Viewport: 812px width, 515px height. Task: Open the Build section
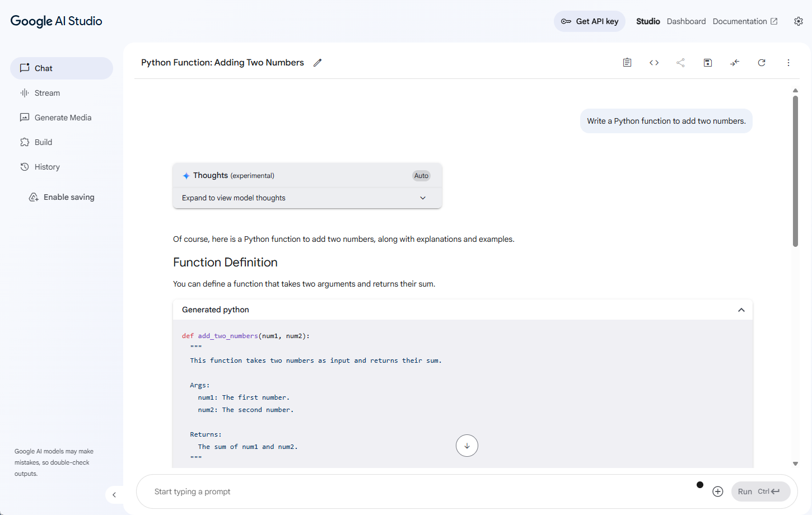pyautogui.click(x=62, y=142)
